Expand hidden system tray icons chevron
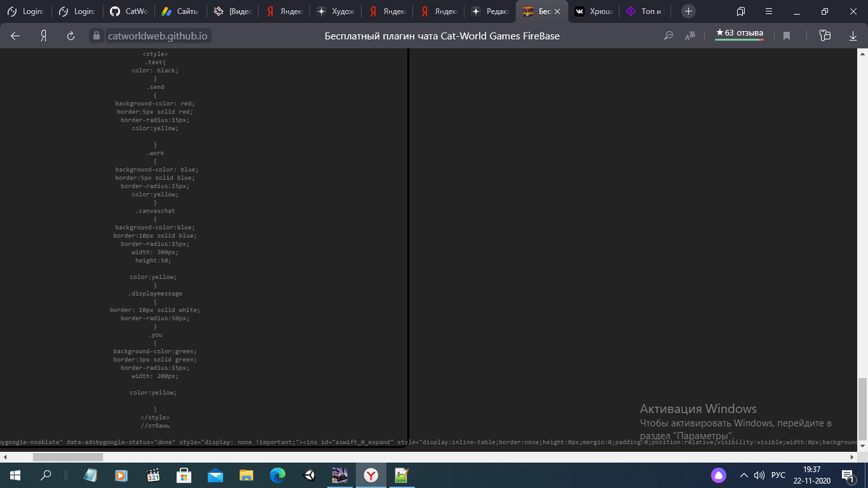 point(743,475)
